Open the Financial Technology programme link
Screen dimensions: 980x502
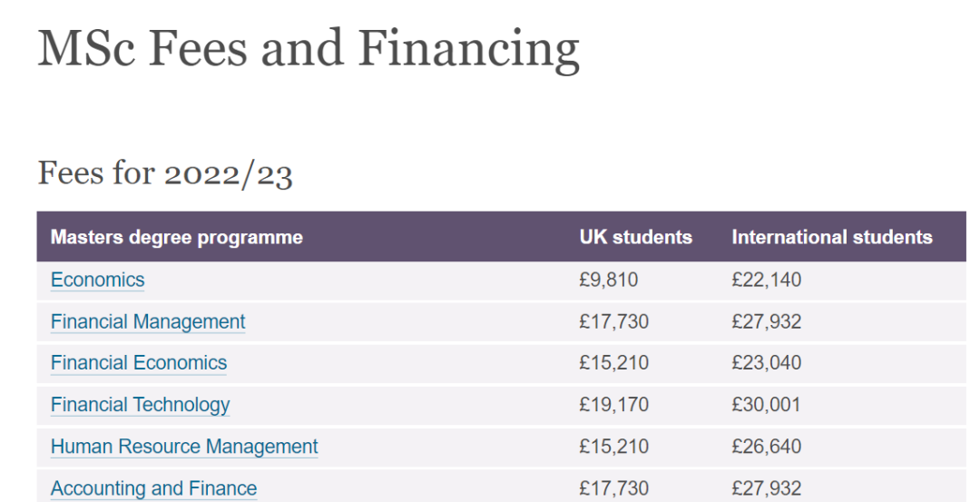tap(140, 405)
